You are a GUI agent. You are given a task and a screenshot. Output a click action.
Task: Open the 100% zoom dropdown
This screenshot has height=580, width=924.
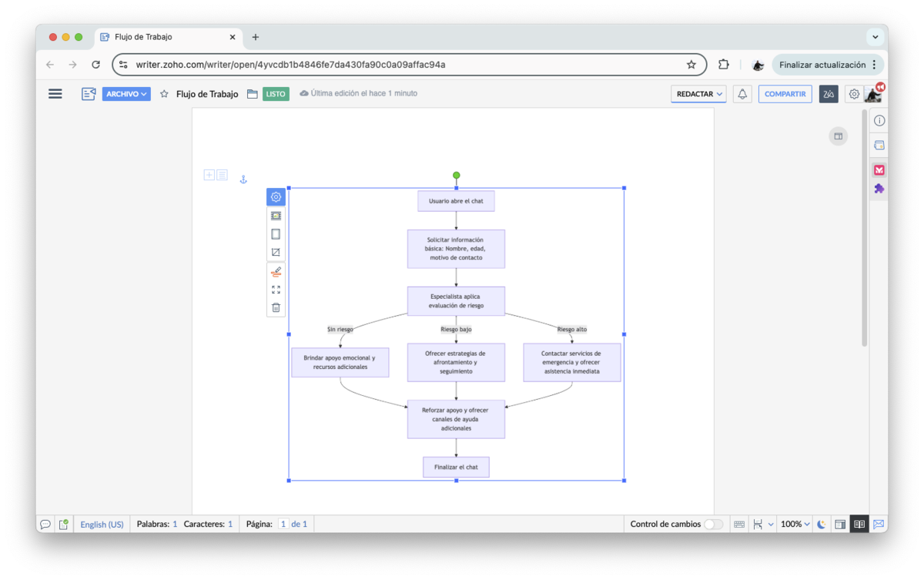(795, 525)
